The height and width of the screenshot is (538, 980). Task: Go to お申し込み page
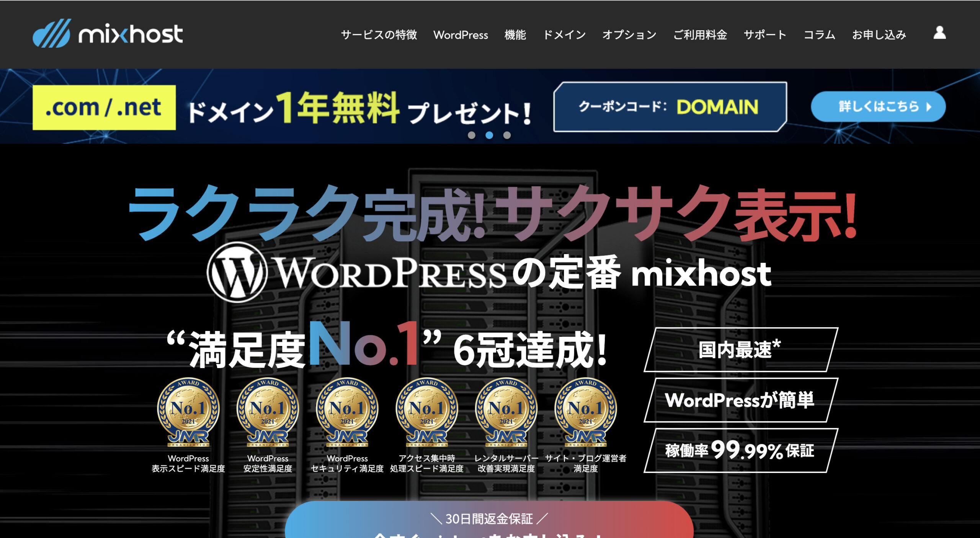tap(879, 35)
